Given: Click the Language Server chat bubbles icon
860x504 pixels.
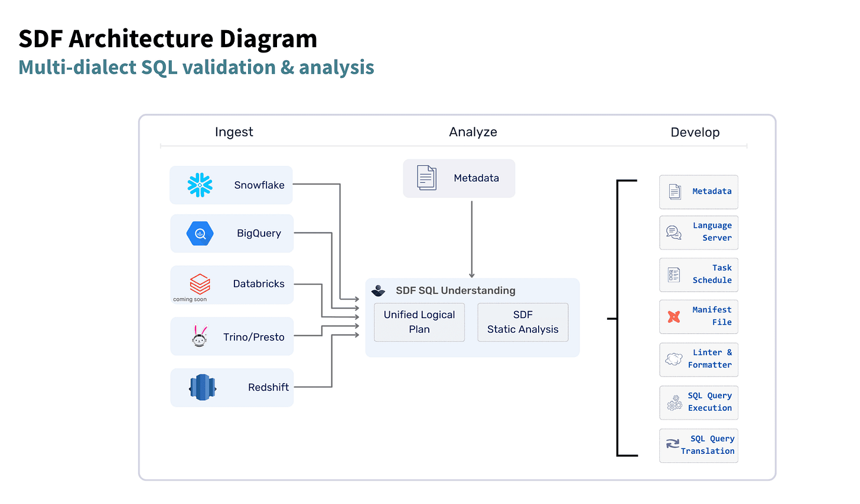Looking at the screenshot, I should [x=674, y=233].
